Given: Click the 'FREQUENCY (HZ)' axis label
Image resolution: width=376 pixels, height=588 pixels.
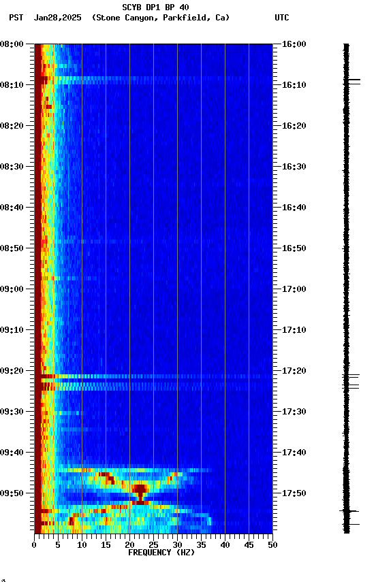Looking at the screenshot, I should tap(161, 553).
